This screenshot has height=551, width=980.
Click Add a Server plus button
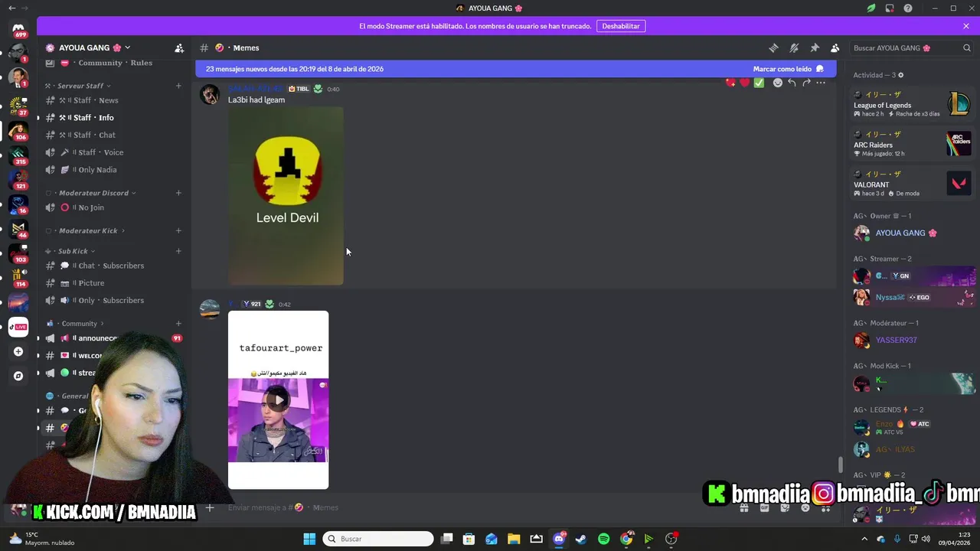(18, 352)
